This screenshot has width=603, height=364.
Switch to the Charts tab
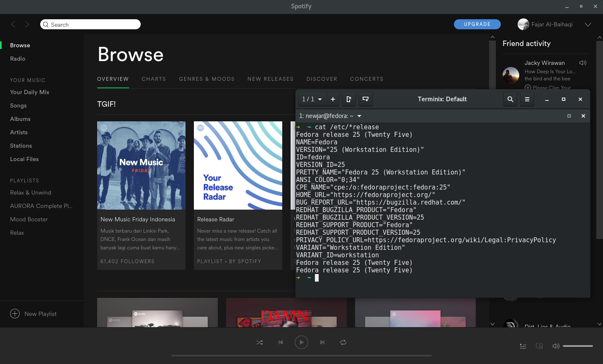click(154, 79)
